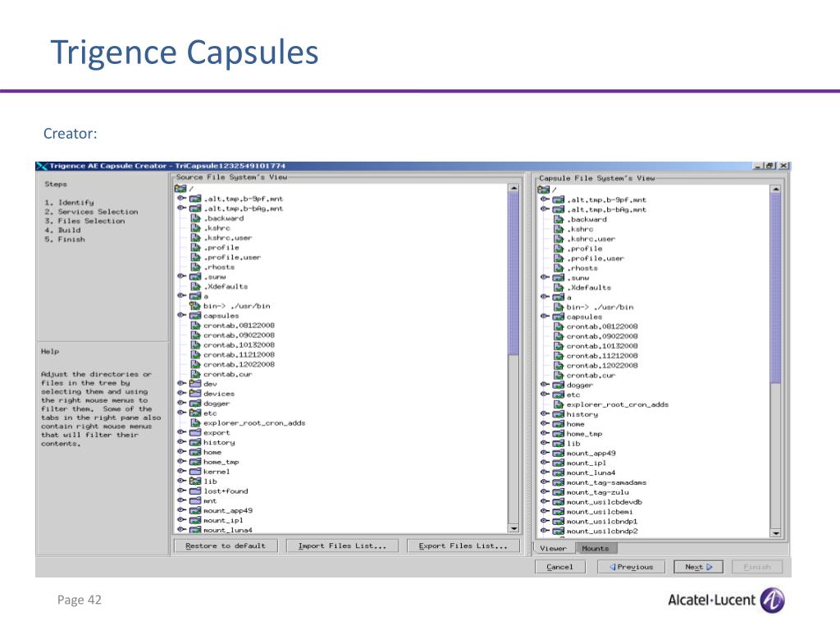Click file icon of .kshrc in Source view

coord(195,228)
